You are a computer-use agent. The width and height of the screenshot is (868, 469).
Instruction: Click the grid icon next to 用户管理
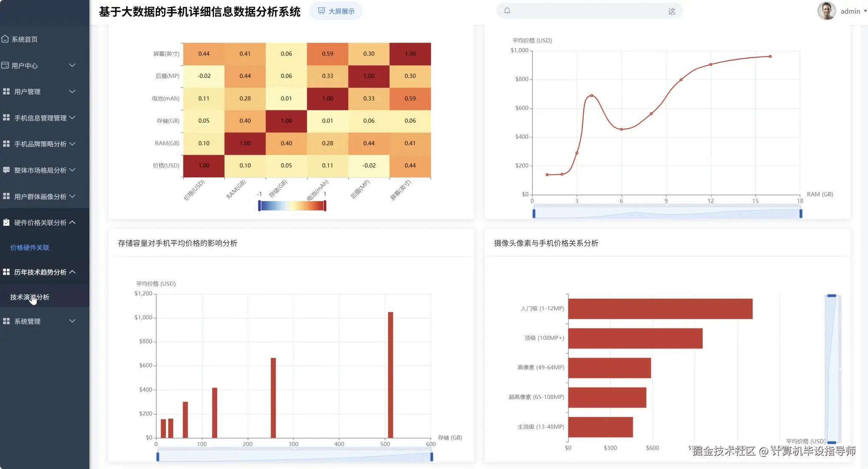coord(6,91)
